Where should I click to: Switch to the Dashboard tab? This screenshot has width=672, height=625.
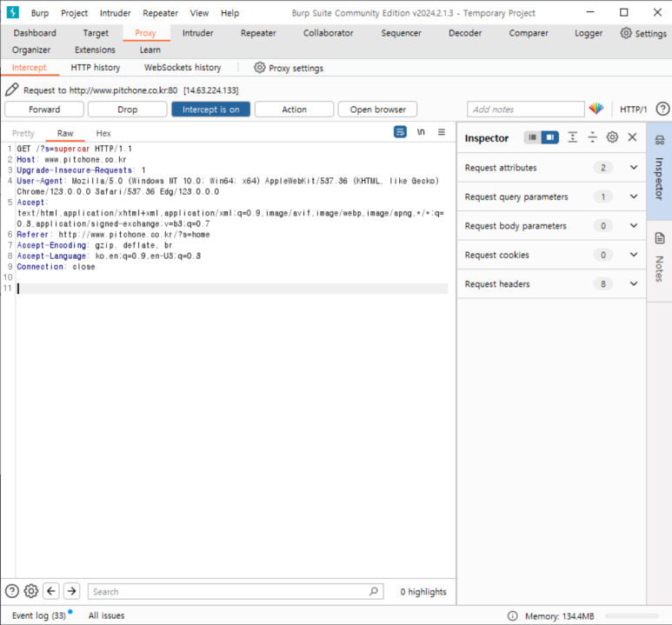click(35, 33)
